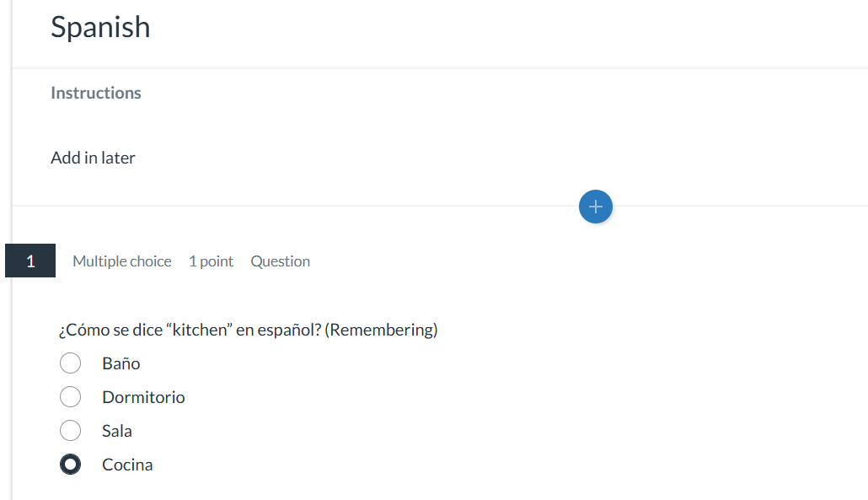
Task: Click the Cocina answer label
Action: pyautogui.click(x=127, y=465)
